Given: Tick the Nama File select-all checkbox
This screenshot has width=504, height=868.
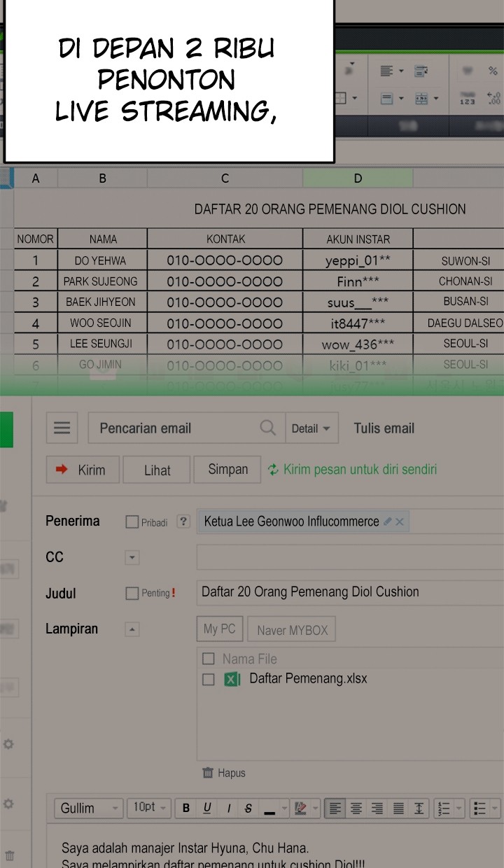Looking at the screenshot, I should tap(208, 659).
